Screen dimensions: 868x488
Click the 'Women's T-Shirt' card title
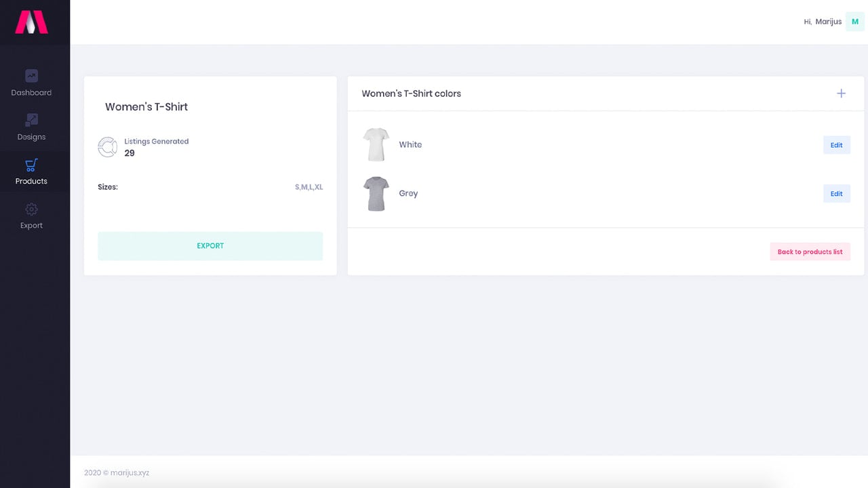(x=146, y=106)
